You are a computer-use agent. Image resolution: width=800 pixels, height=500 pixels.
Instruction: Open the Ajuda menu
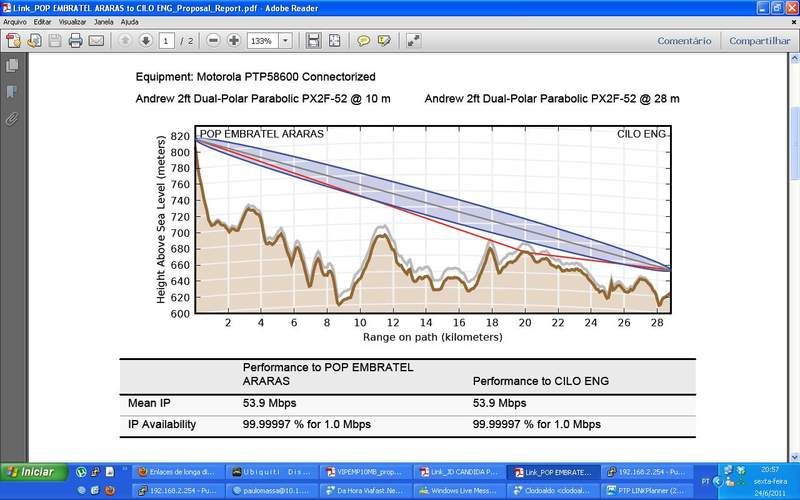pyautogui.click(x=130, y=22)
